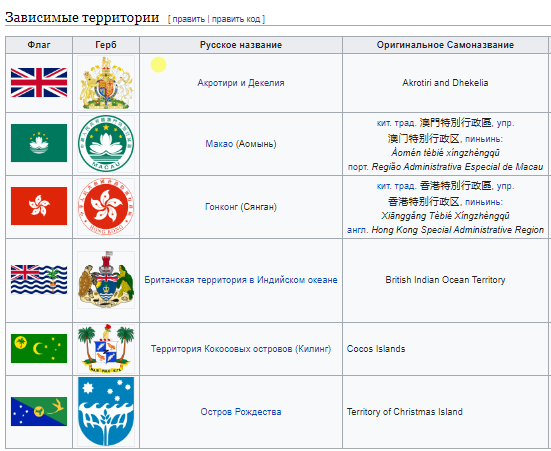Open the 'Акротири и Декелия' article link
The image size is (551, 451).
(x=241, y=83)
